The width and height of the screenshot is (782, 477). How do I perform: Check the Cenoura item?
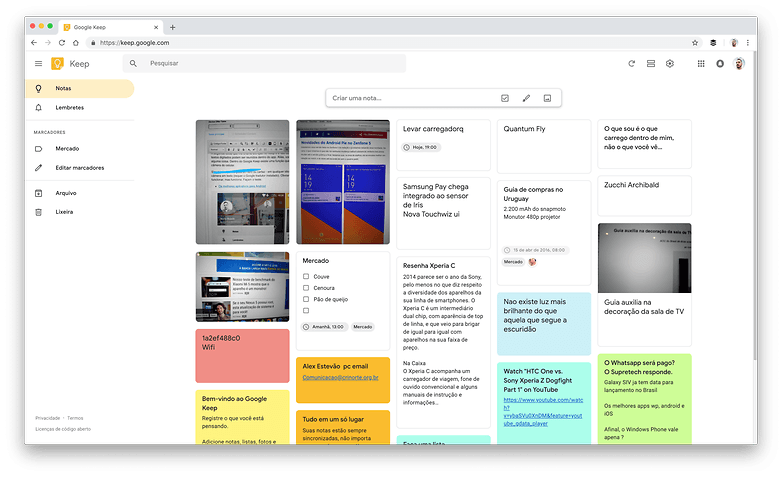pos(306,288)
